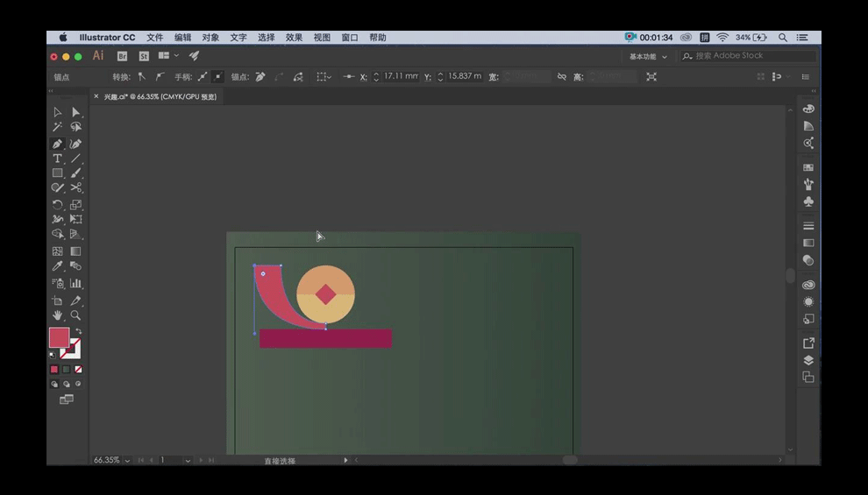Toggle constrain width and height proportions link

562,77
